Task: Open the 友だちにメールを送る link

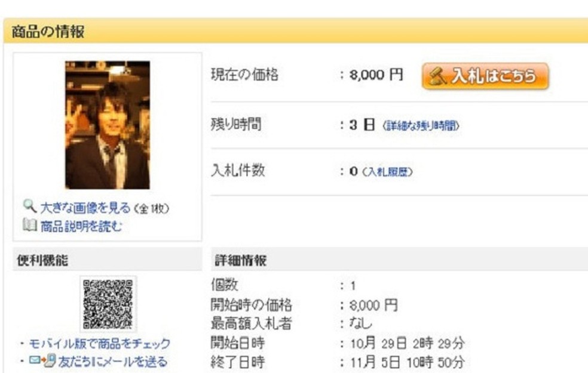Action: point(113,362)
